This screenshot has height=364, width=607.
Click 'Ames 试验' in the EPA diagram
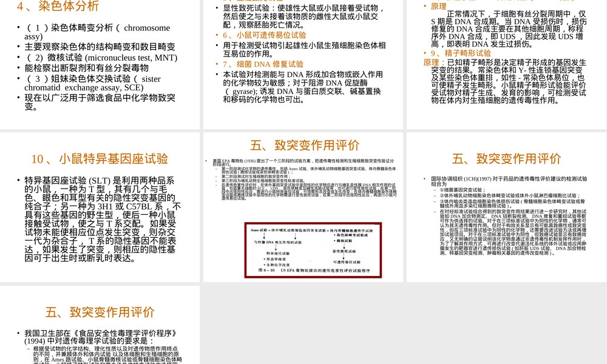[259, 230]
